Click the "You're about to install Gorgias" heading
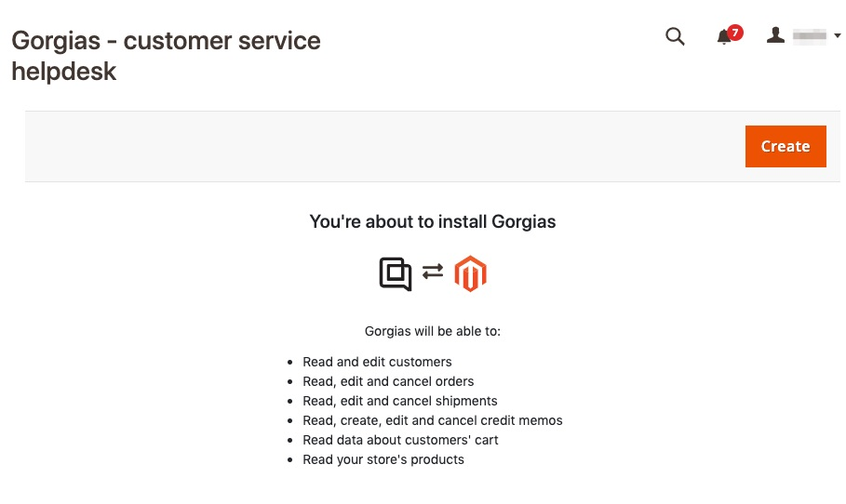Image resolution: width=846 pixels, height=504 pixels. pos(433,221)
